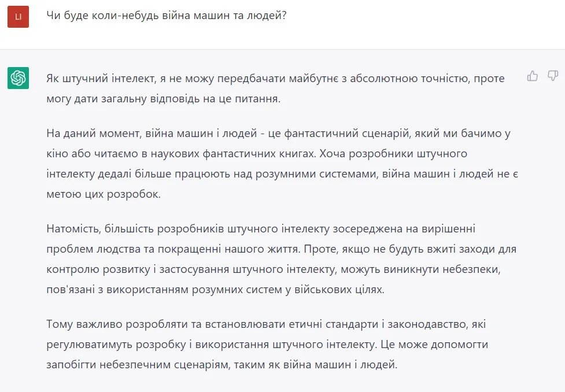
Task: Click the paragraph starting with "Як штучний інтелект"
Action: tap(276, 88)
